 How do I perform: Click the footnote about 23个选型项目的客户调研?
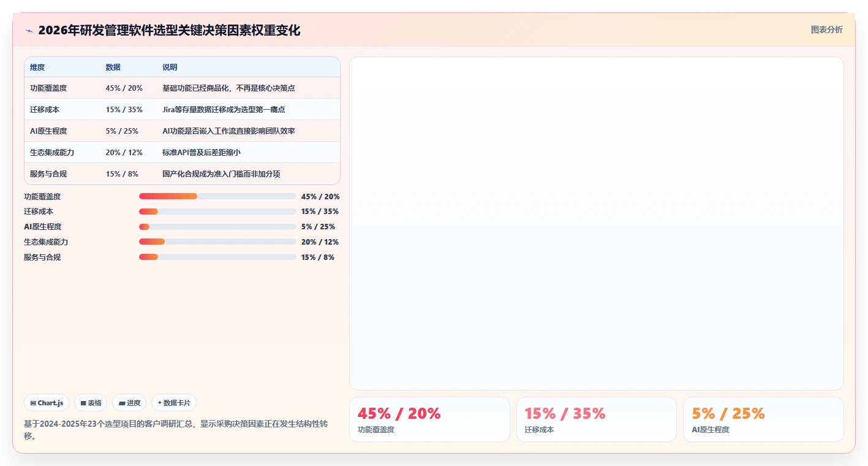pos(176,430)
